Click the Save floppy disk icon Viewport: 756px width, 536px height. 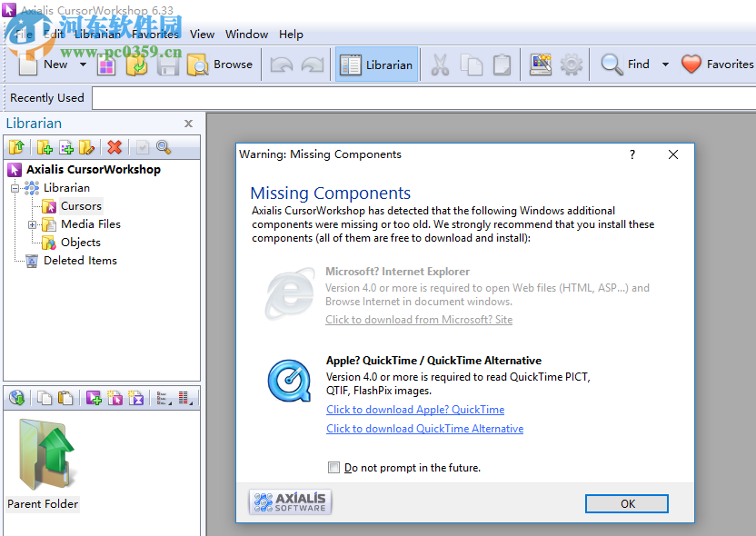(168, 65)
